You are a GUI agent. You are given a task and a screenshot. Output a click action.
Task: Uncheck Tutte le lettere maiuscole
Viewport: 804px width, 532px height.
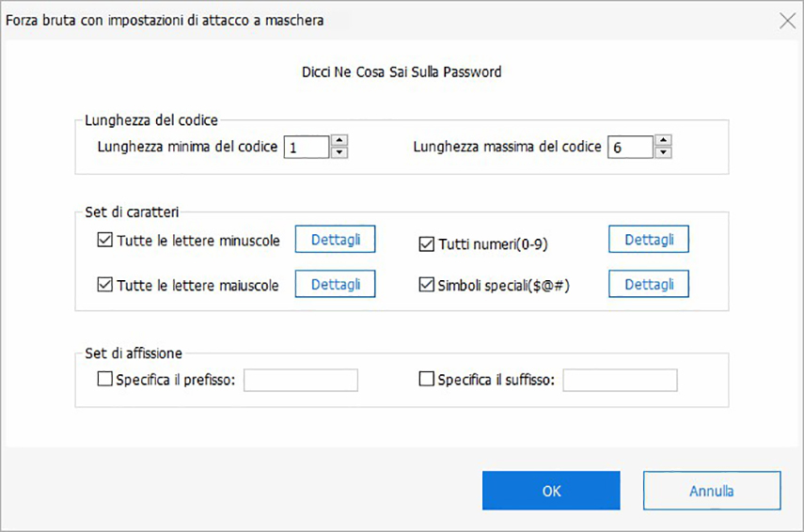pos(104,285)
